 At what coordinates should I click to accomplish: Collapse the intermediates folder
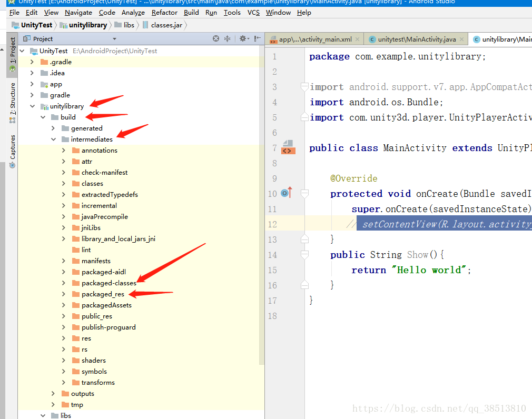pyautogui.click(x=53, y=139)
